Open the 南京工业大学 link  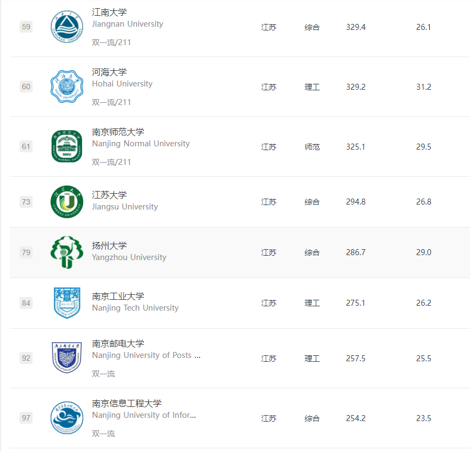click(118, 296)
